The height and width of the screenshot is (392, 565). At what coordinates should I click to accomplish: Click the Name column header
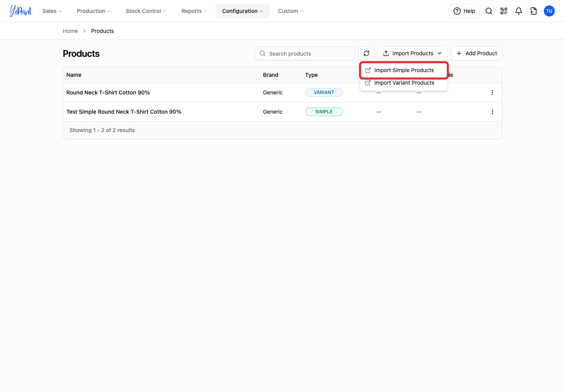[74, 75]
